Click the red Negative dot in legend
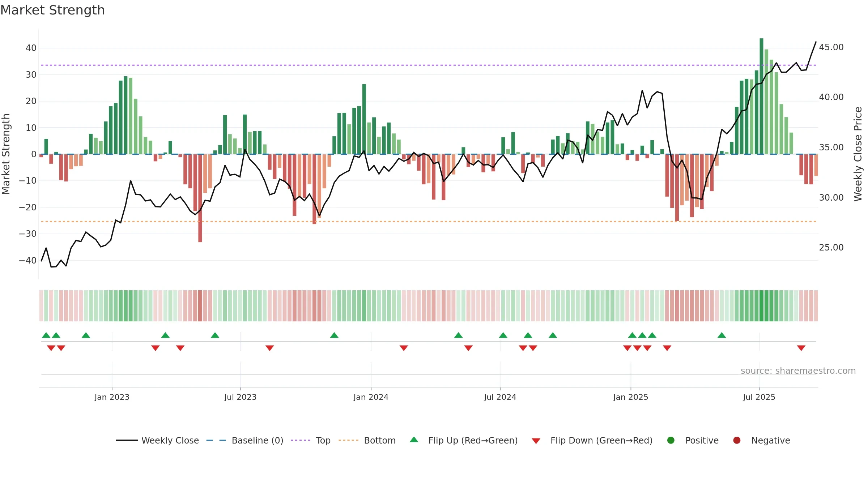Viewport: 868px width, 488px height. click(x=737, y=440)
